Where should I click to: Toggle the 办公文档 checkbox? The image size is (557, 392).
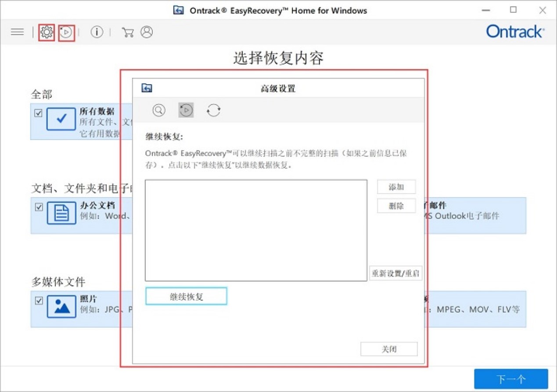point(39,207)
